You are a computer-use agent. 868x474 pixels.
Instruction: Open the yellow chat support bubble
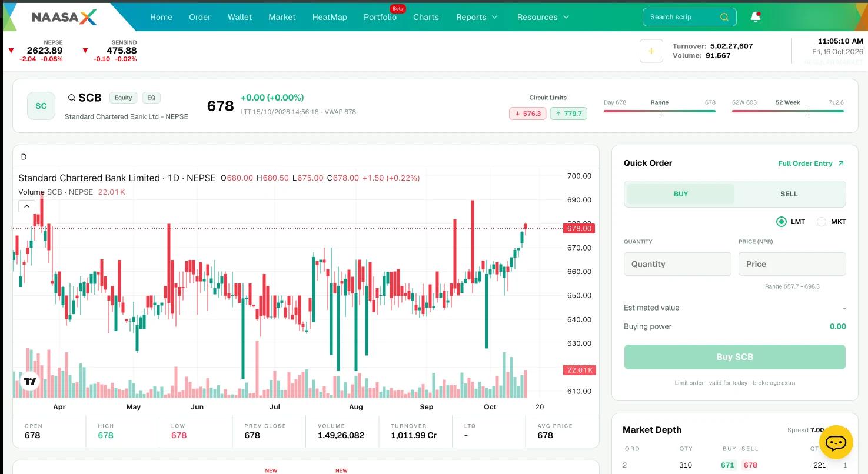click(x=836, y=442)
